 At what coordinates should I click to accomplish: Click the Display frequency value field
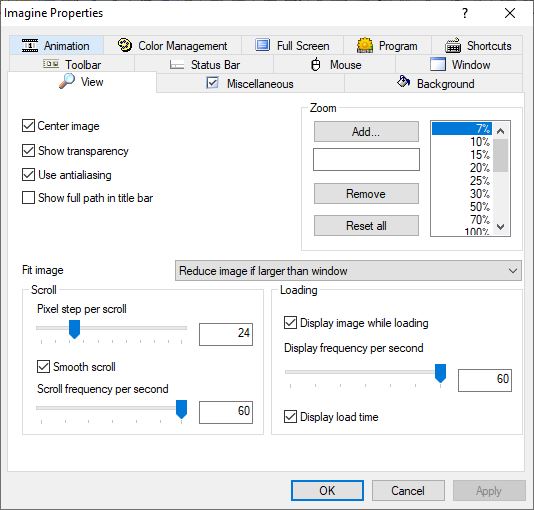coord(485,380)
